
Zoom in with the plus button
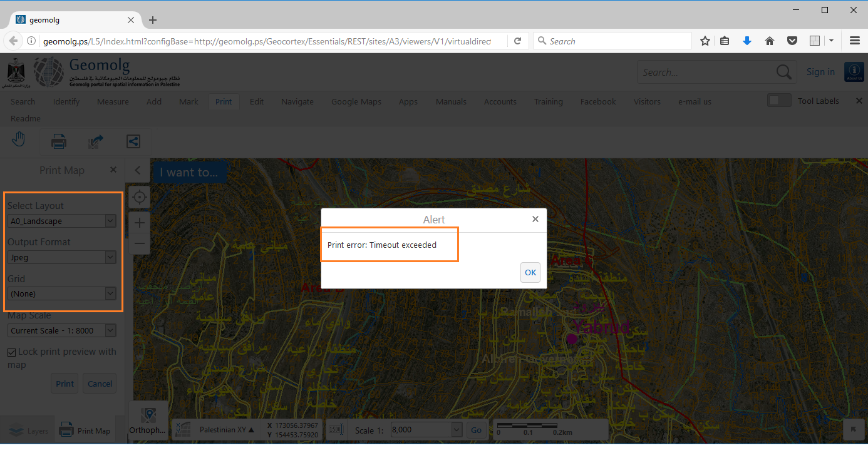point(139,222)
